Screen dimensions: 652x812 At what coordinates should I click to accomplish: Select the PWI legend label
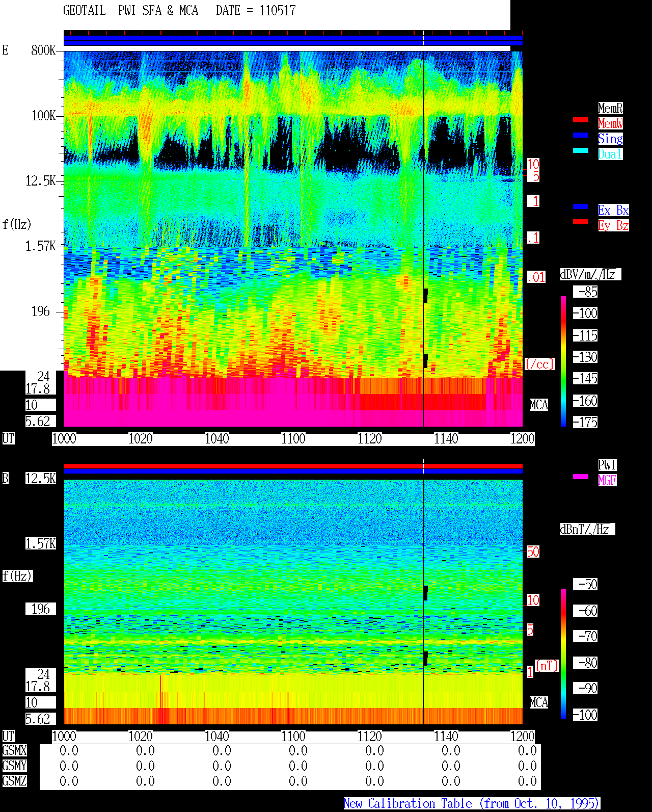pyautogui.click(x=607, y=465)
